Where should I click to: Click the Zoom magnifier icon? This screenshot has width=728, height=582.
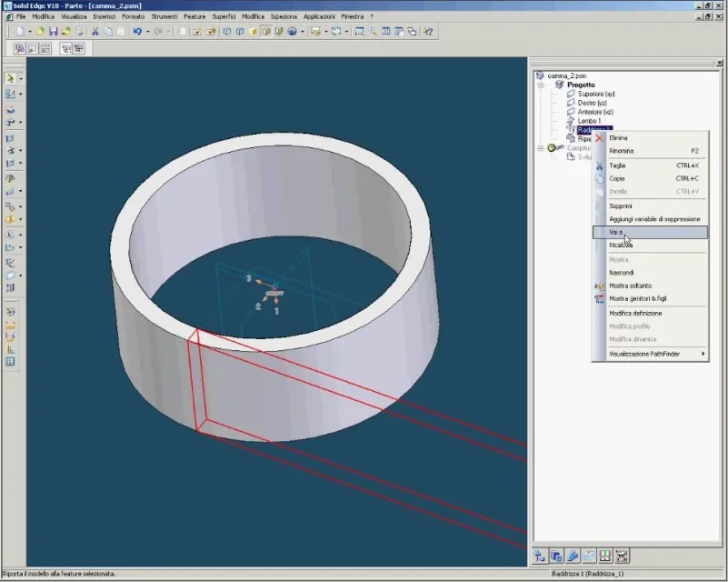[x=373, y=32]
